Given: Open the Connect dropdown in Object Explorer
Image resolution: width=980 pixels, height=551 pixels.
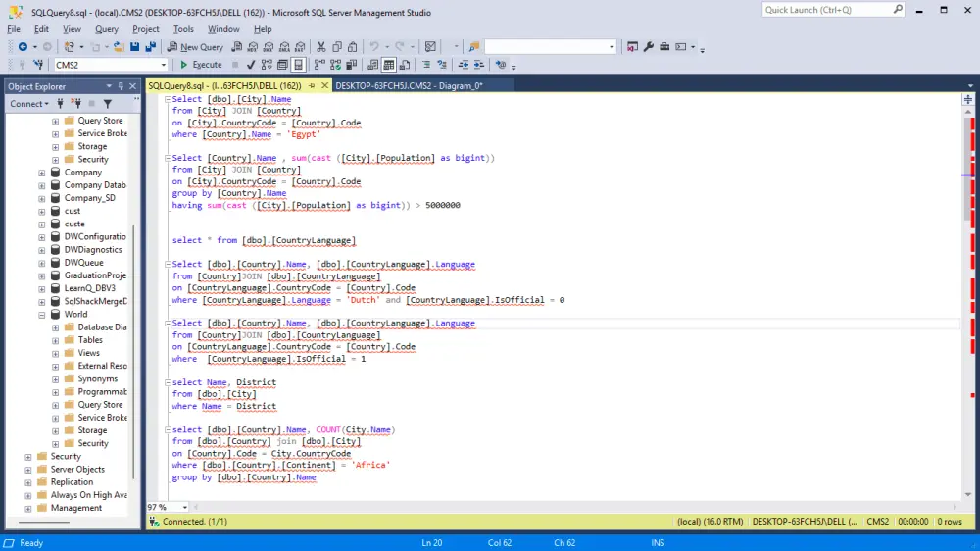Looking at the screenshot, I should [x=28, y=104].
